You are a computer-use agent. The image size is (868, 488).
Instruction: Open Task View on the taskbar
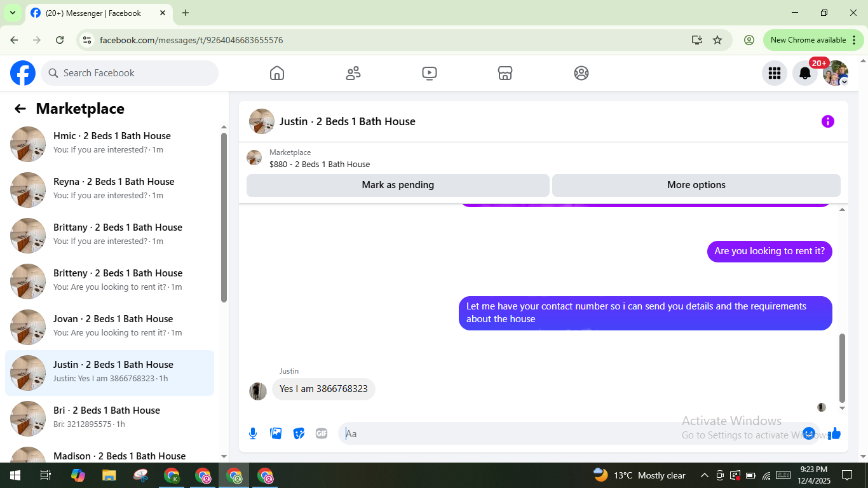(46, 475)
